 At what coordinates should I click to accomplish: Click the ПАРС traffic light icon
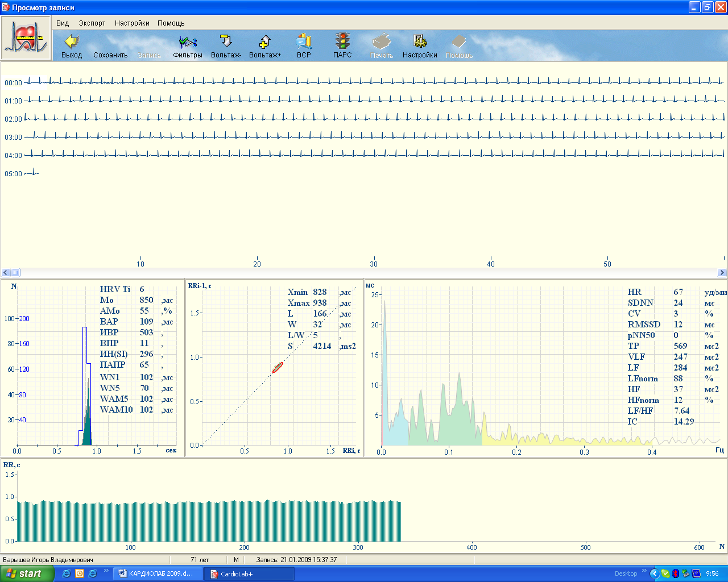point(342,42)
